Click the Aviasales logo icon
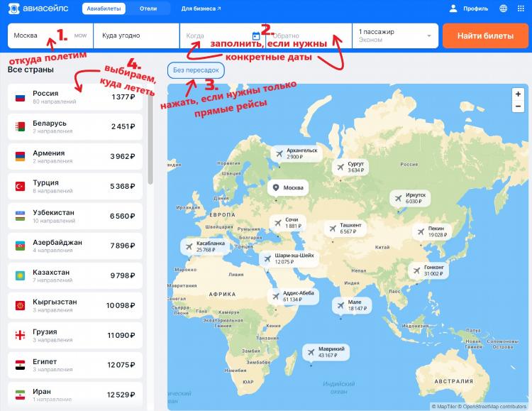532x411 pixels. click(x=14, y=9)
